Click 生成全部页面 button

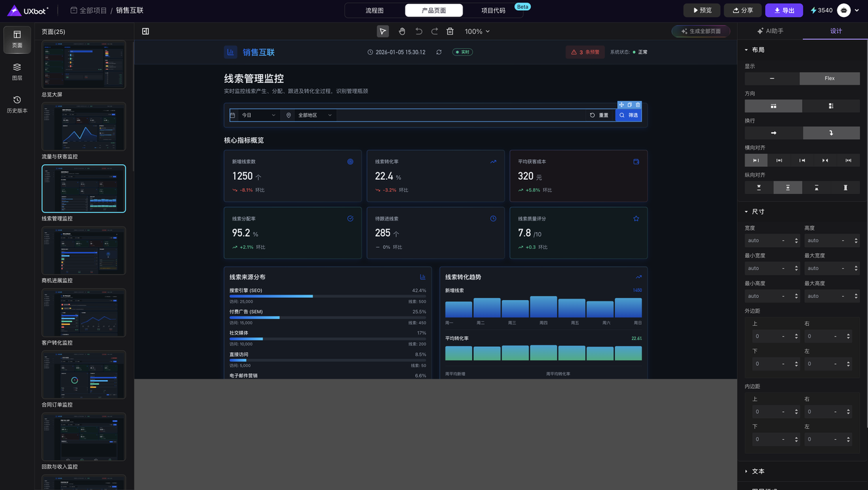[701, 31]
